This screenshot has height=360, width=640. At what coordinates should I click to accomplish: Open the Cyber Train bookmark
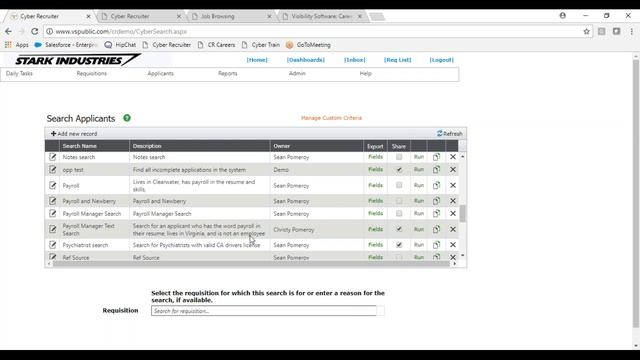pyautogui.click(x=261, y=45)
